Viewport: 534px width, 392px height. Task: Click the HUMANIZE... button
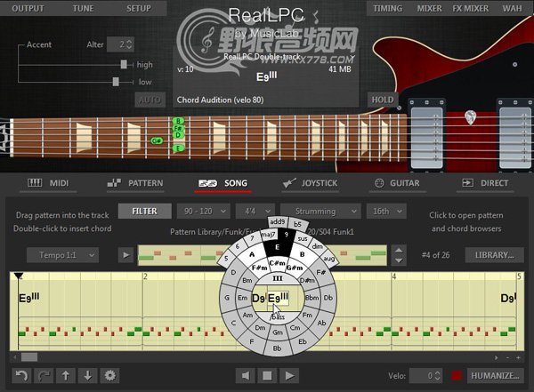(495, 376)
